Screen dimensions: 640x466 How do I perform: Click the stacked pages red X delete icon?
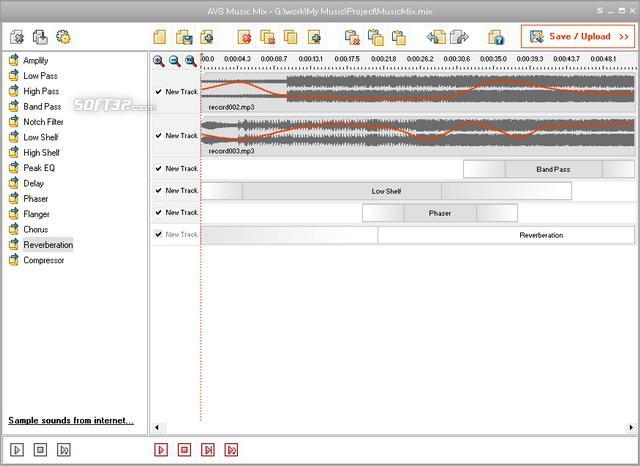(x=267, y=37)
